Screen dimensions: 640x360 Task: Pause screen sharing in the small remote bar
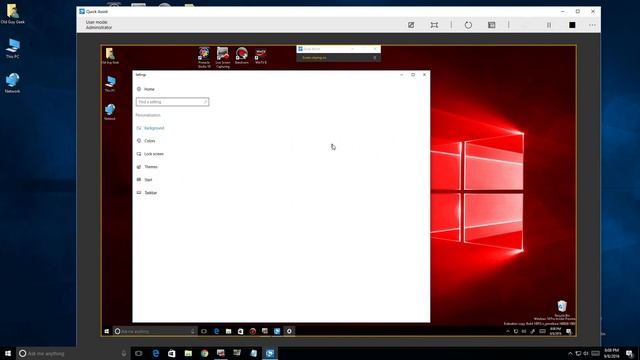[375, 58]
